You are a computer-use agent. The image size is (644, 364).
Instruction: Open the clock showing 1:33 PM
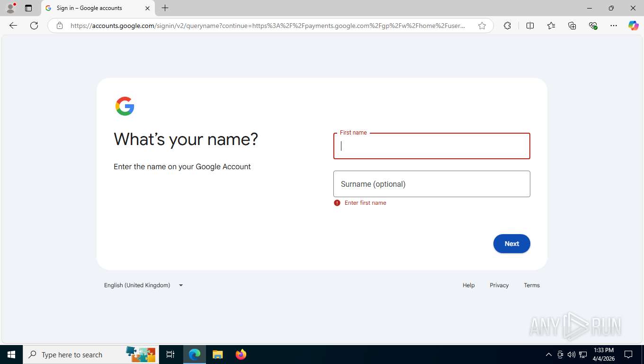pyautogui.click(x=603, y=355)
